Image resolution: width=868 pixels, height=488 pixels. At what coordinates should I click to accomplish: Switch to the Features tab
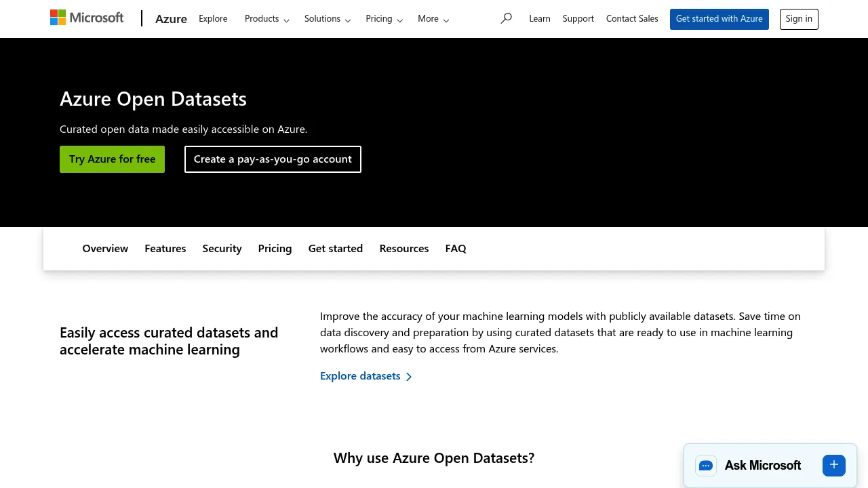[165, 249]
